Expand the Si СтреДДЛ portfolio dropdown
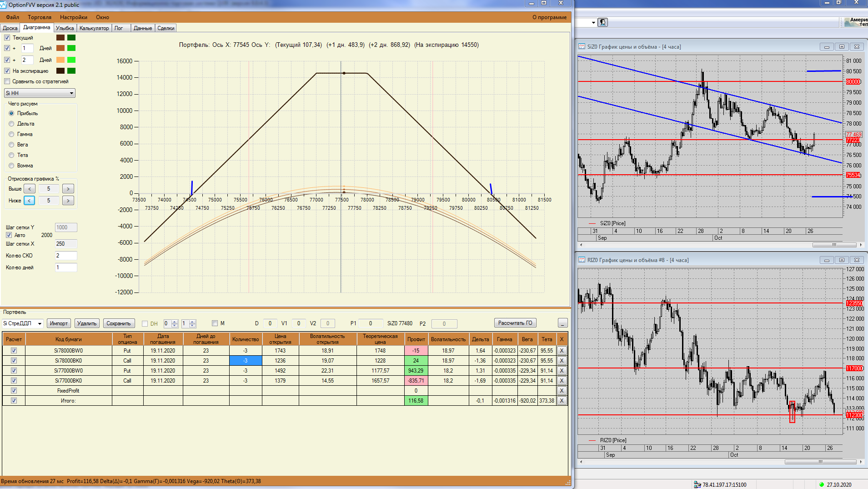The width and height of the screenshot is (868, 489). coord(40,323)
